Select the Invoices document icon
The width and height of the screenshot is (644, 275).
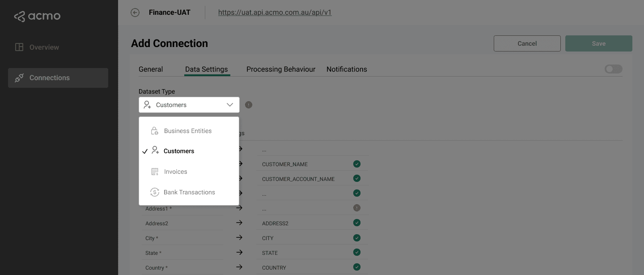coord(154,171)
